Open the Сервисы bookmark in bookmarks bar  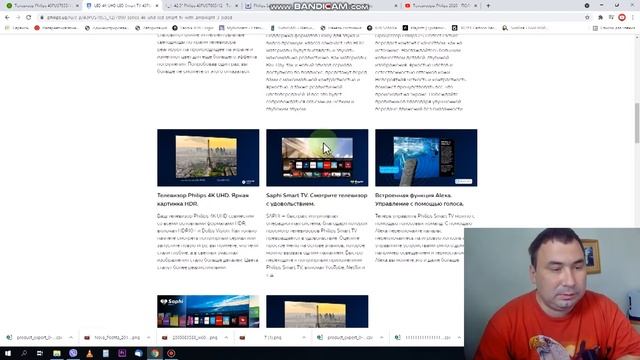coord(17,28)
